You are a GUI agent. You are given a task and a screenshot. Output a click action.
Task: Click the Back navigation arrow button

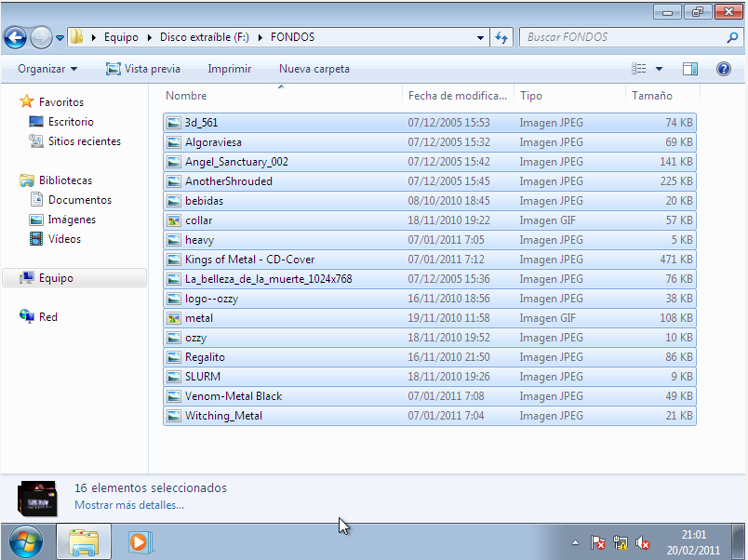pos(15,38)
